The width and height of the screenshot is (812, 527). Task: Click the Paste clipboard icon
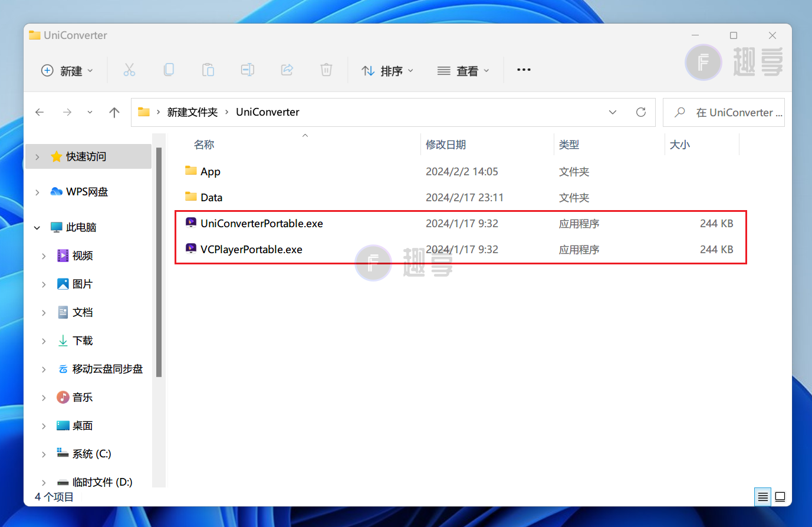coord(208,70)
